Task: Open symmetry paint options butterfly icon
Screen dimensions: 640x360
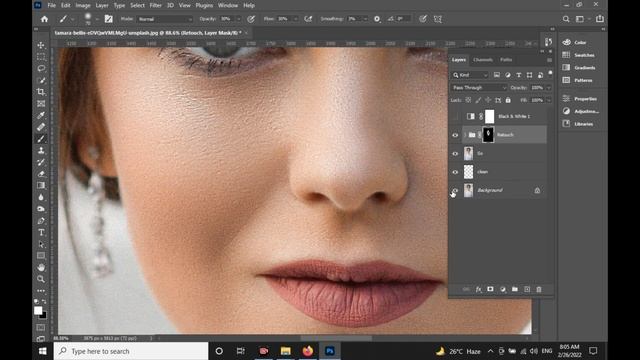Action: pyautogui.click(x=438, y=19)
